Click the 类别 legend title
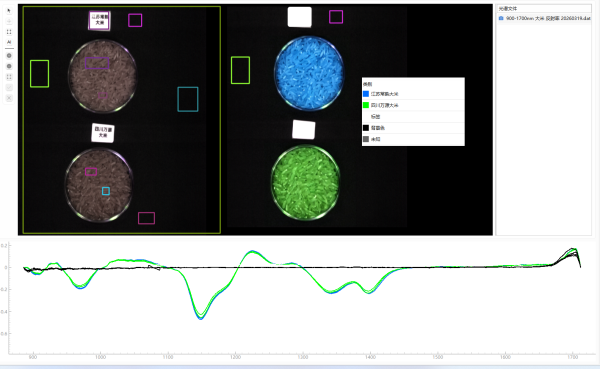Viewport: 600px width, 369px height. 367,84
